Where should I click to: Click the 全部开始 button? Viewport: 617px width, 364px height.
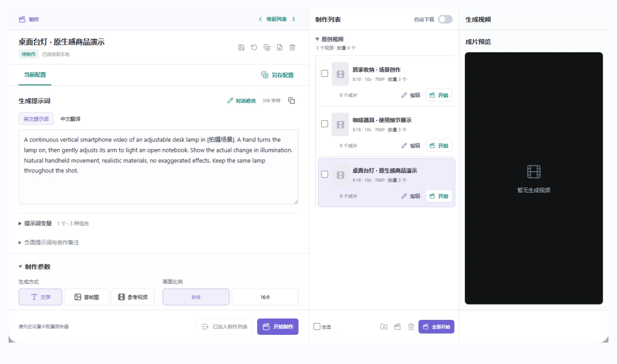click(x=436, y=327)
